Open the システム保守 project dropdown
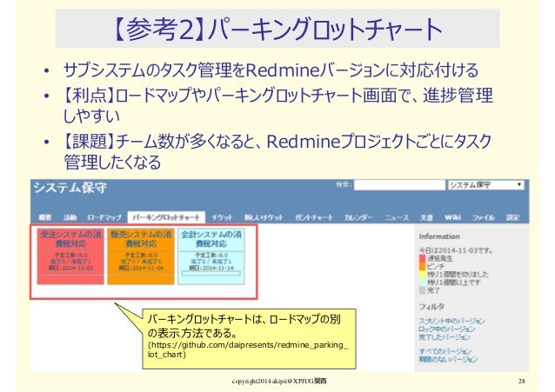The width and height of the screenshot is (555, 392). coord(485,185)
